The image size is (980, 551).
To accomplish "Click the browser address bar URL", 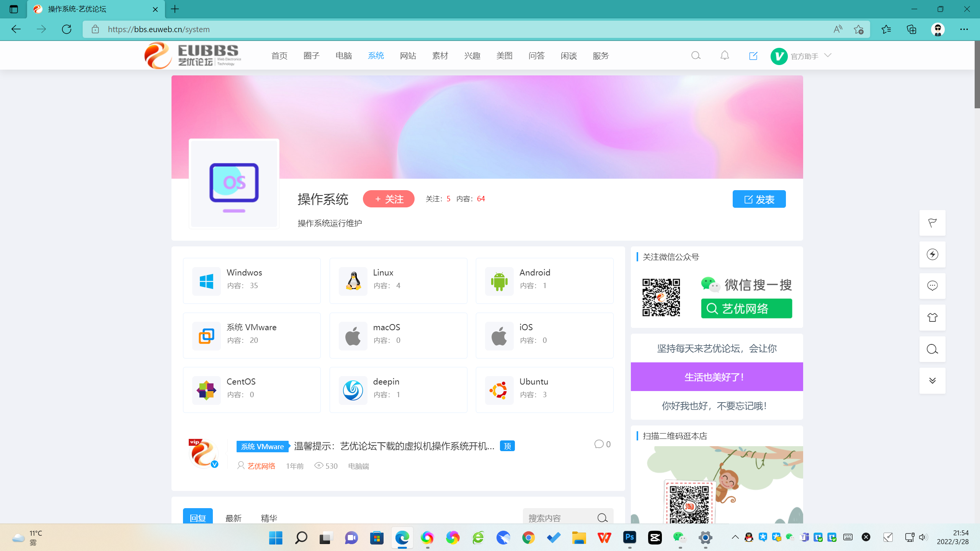I will tap(158, 29).
